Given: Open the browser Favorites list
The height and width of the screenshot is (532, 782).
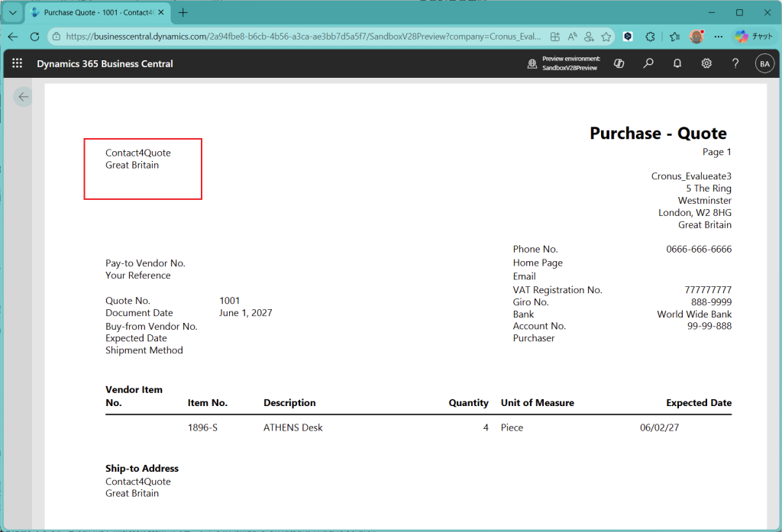Looking at the screenshot, I should point(674,37).
